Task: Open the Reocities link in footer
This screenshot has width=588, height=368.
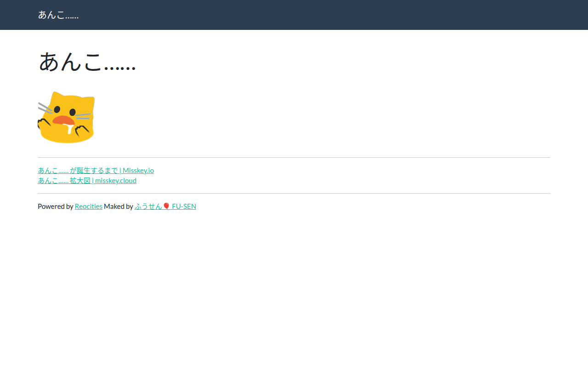Action: [89, 206]
